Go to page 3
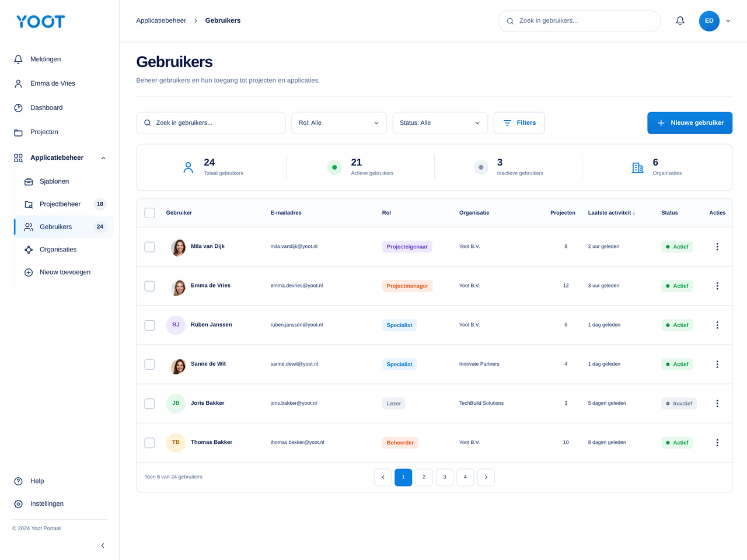The image size is (747, 560). coord(445,477)
